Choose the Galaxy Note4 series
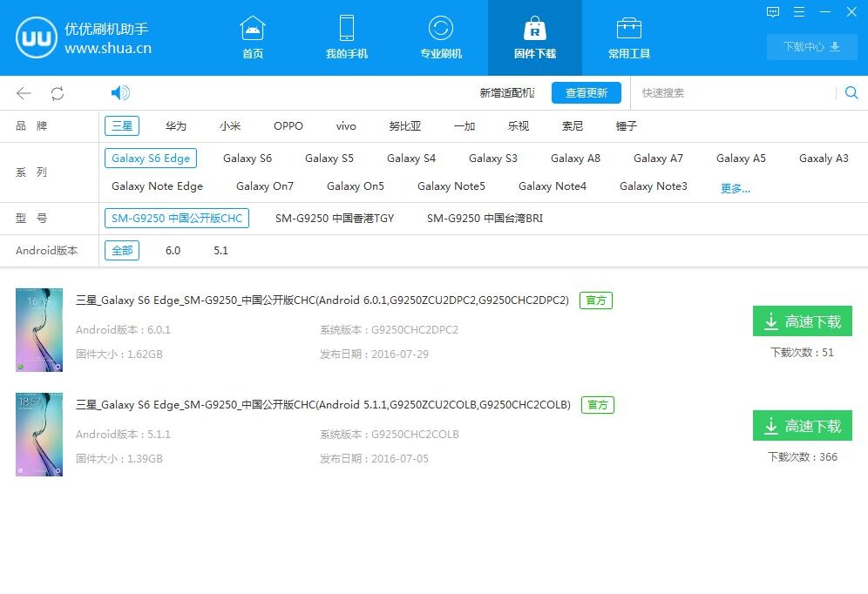 (553, 186)
